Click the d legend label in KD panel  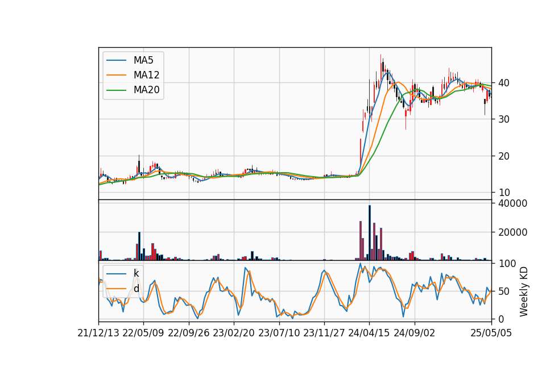(136, 289)
